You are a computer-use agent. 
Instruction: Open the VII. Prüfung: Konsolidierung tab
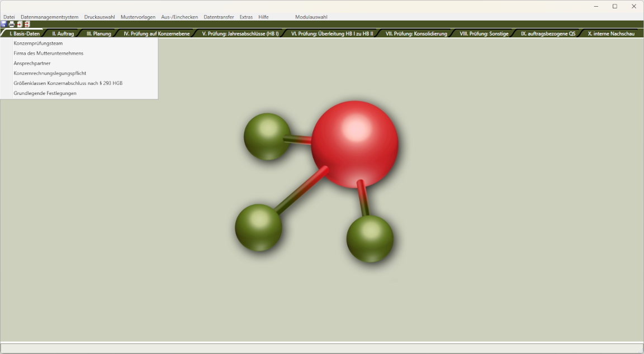pyautogui.click(x=416, y=34)
